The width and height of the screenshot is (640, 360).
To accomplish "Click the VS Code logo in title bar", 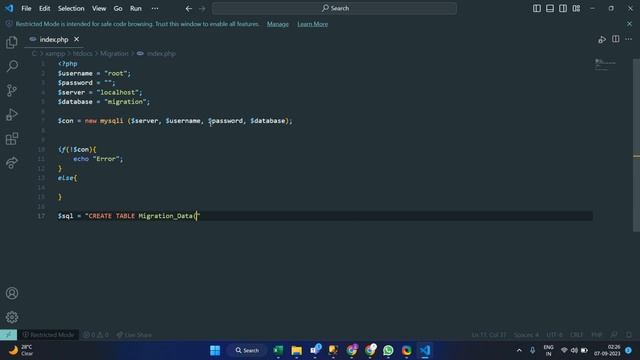I will pos(9,8).
